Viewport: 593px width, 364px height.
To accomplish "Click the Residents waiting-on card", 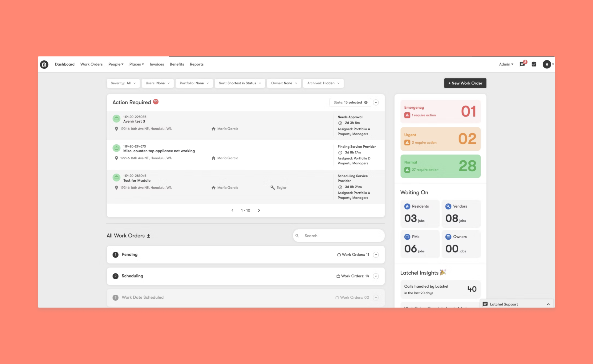I will click(420, 214).
